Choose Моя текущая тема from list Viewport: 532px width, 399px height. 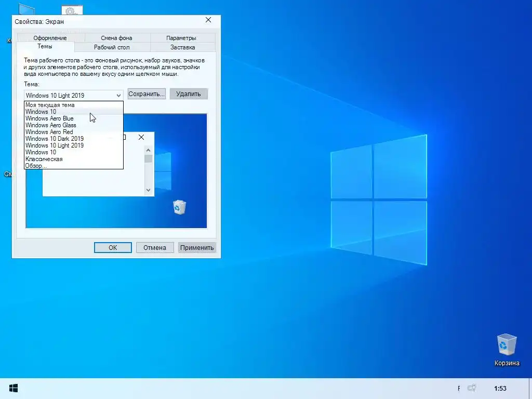[x=74, y=105]
